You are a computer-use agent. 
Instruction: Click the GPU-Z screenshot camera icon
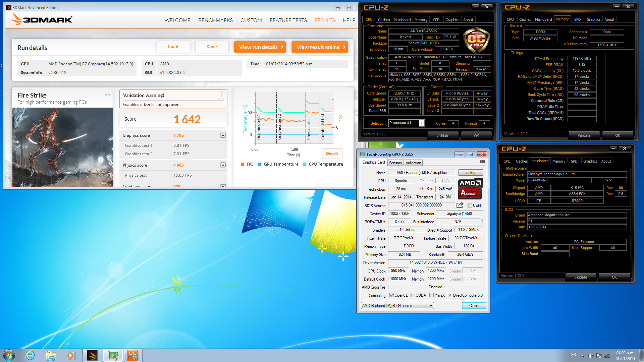click(x=482, y=162)
